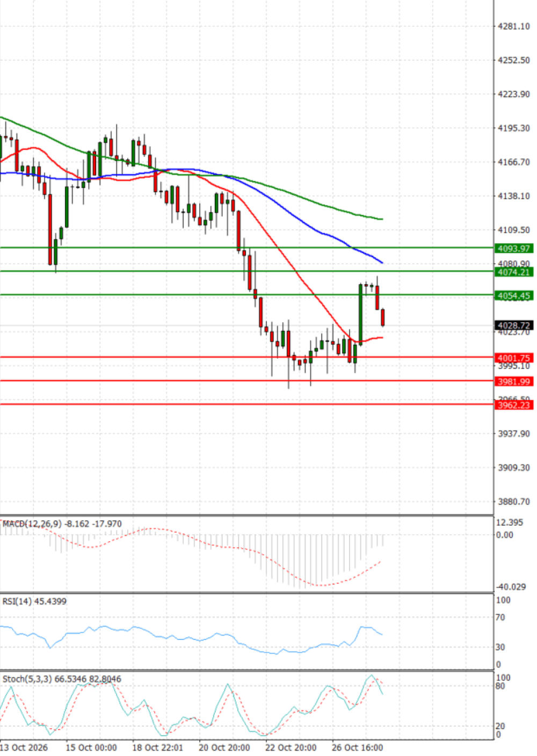The height and width of the screenshot is (756, 537).
Task: Click the 4054.45 resistance level label
Action: pos(513,296)
